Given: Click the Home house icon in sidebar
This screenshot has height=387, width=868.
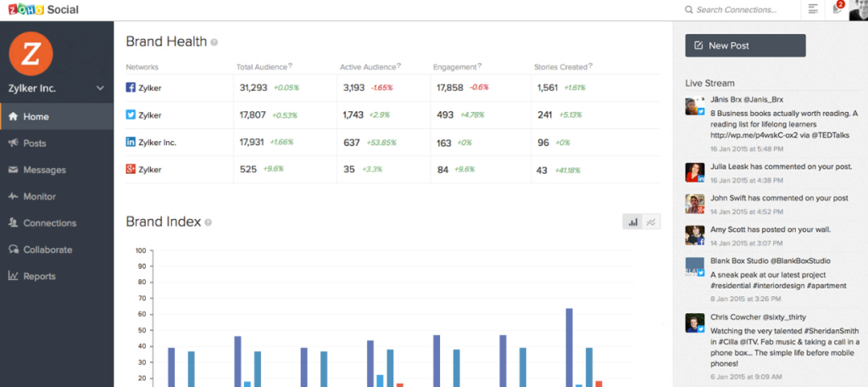Looking at the screenshot, I should click(14, 116).
